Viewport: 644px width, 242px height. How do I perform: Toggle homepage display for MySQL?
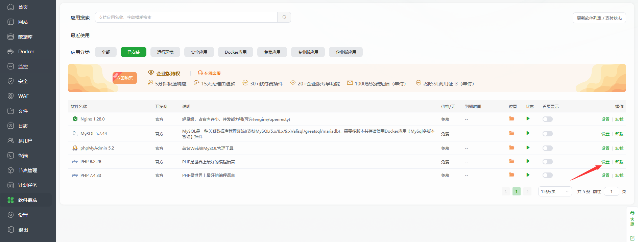pyautogui.click(x=548, y=134)
